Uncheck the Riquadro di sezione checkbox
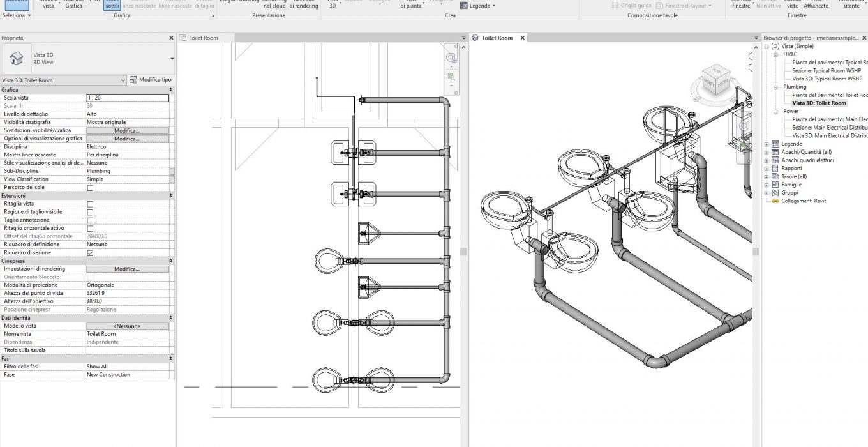This screenshot has height=447, width=868. point(90,253)
